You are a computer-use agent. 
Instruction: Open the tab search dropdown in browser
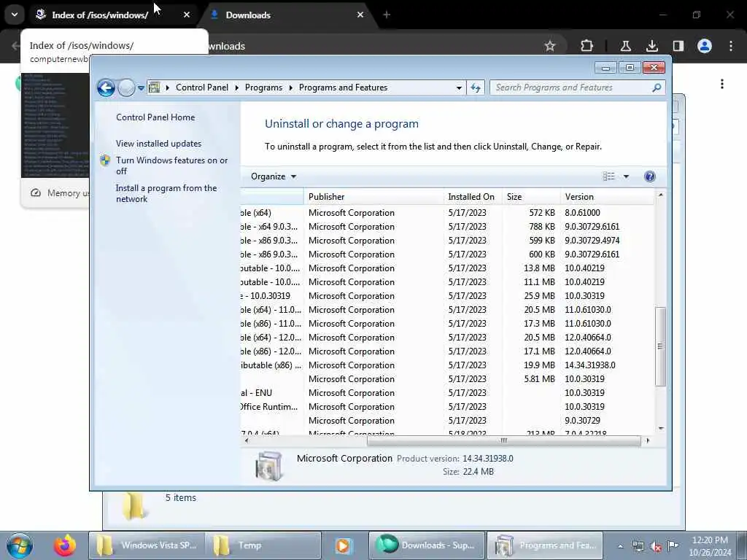(x=15, y=15)
